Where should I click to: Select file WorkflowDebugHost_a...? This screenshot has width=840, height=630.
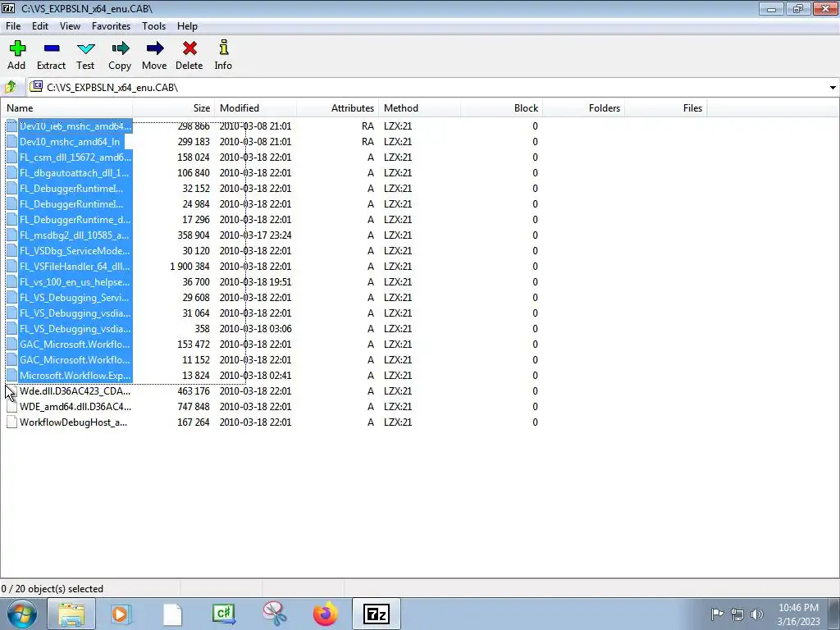73,422
